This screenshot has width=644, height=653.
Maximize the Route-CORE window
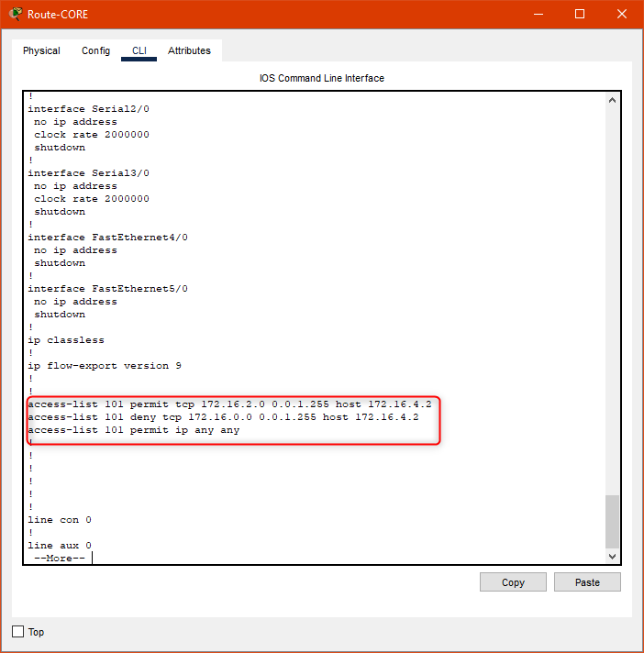point(580,14)
